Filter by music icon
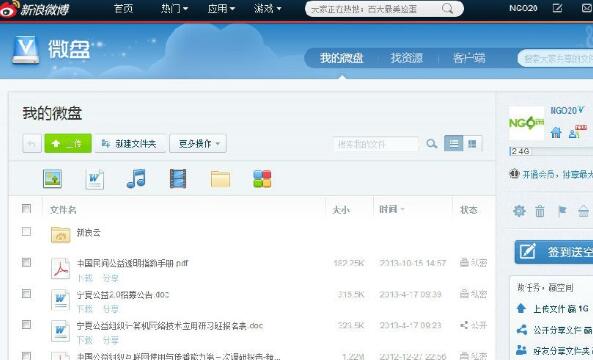Screen dimensions: 593x360 click(136, 178)
